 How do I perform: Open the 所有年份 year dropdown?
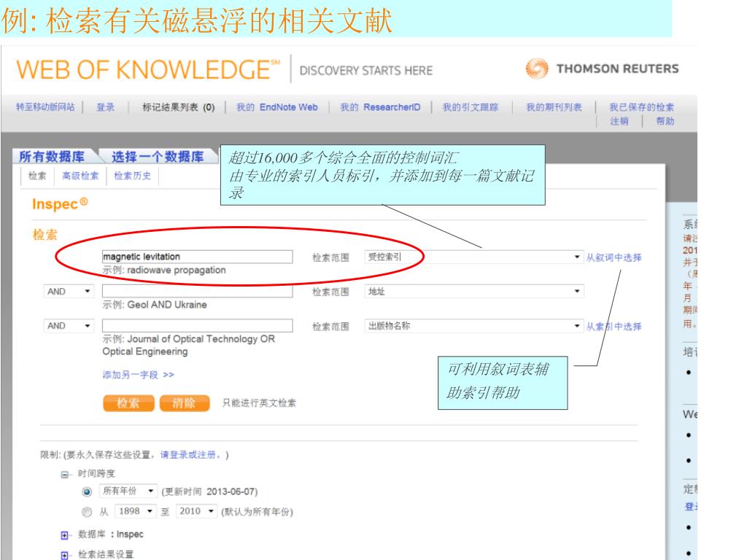tap(128, 491)
